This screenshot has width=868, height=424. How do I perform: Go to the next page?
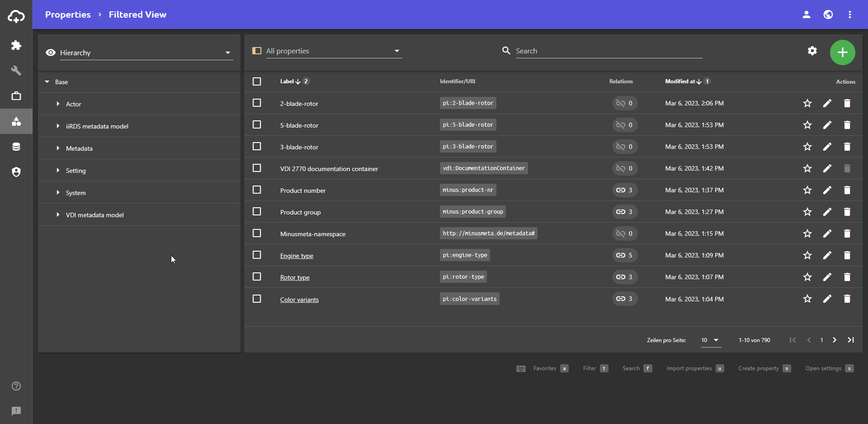835,340
